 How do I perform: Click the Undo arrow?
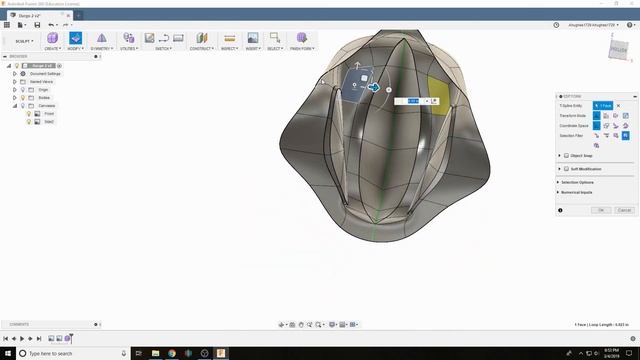pyautogui.click(x=51, y=25)
